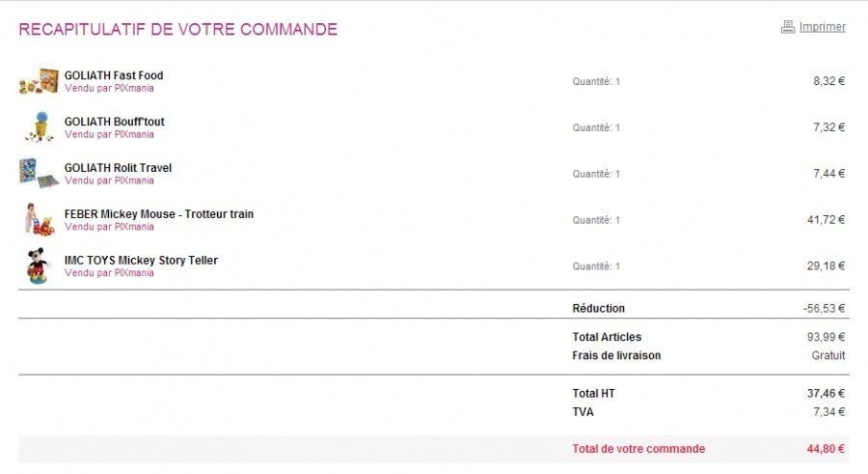
Task: Open the GOLIATH Bouff'tout product image
Action: (x=39, y=126)
